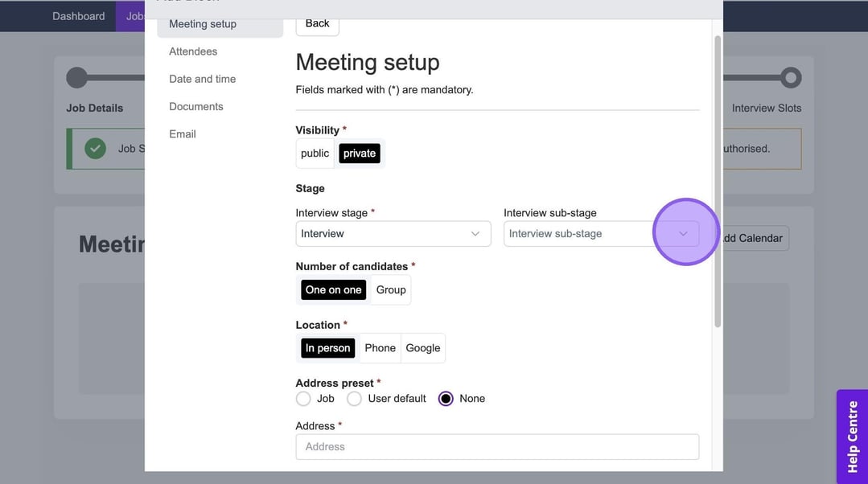Select the None address preset radio
The image size is (868, 484).
446,399
